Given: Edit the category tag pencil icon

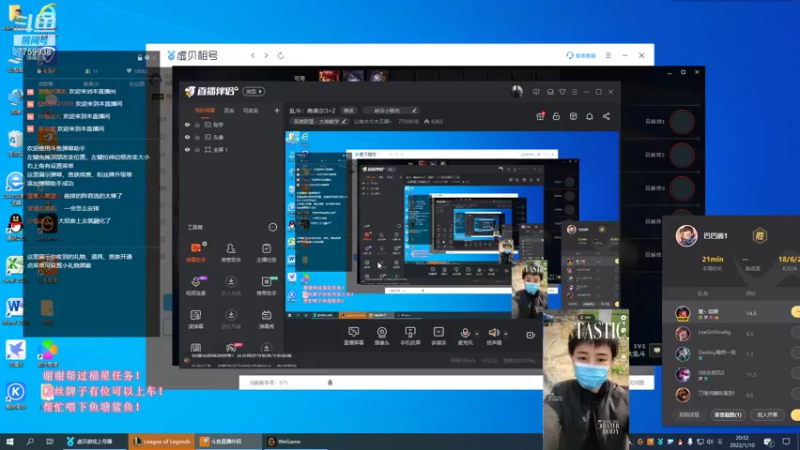Looking at the screenshot, I should coord(344,121).
